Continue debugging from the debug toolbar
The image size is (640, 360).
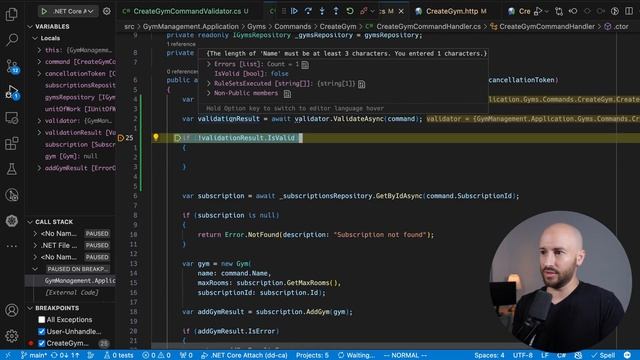(294, 11)
